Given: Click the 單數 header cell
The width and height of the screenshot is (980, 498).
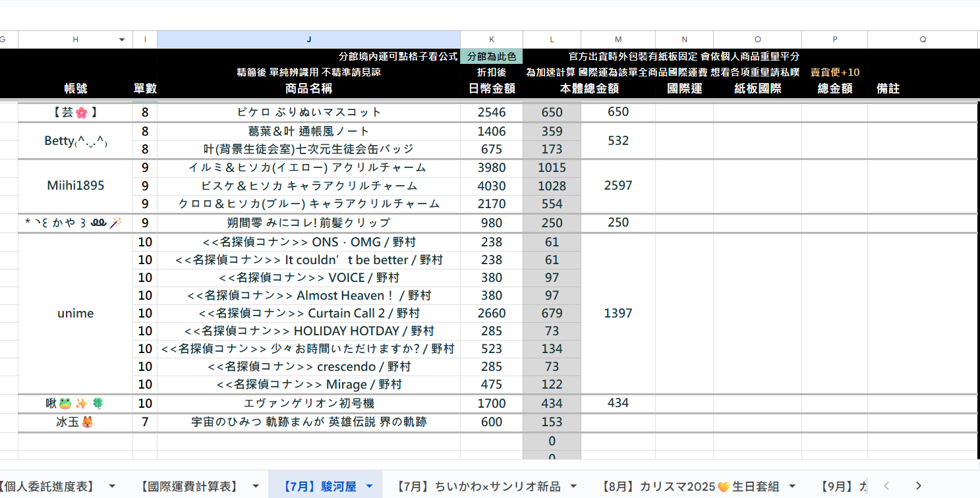Looking at the screenshot, I should 145,88.
